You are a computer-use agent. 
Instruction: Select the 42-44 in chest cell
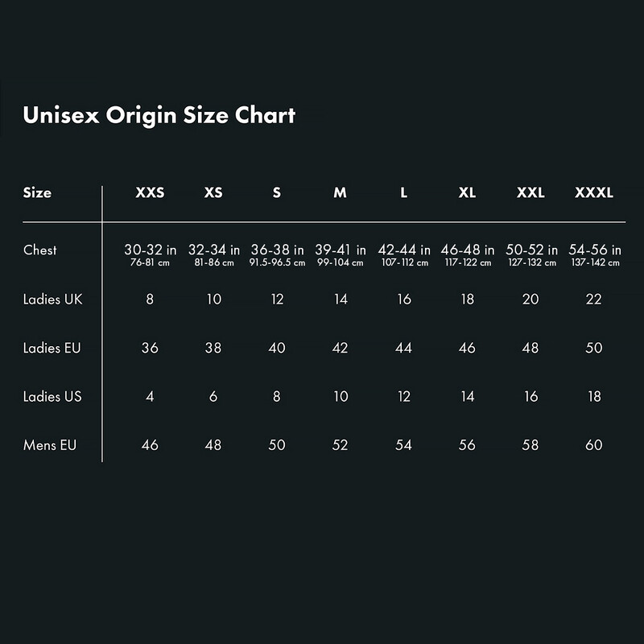point(404,251)
